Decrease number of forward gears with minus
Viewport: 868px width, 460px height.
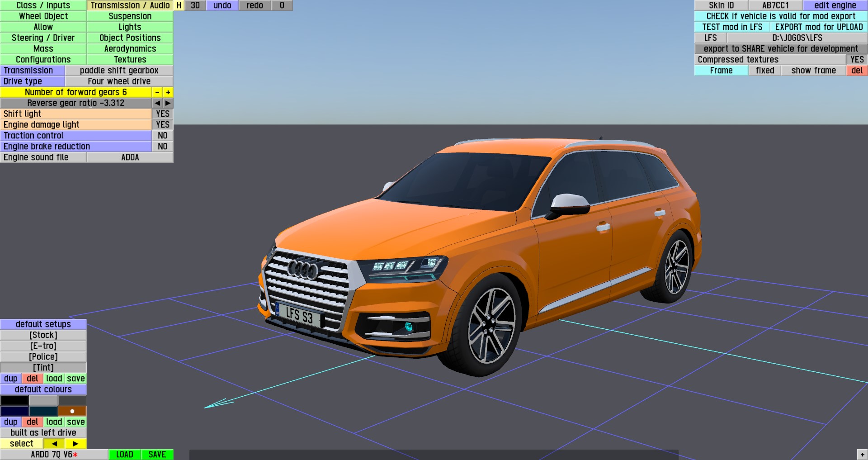(157, 92)
